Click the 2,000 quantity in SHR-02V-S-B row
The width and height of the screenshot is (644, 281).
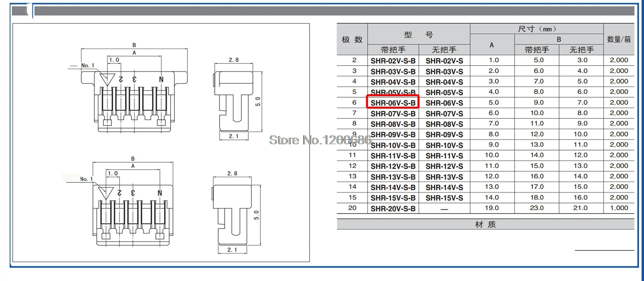click(619, 60)
